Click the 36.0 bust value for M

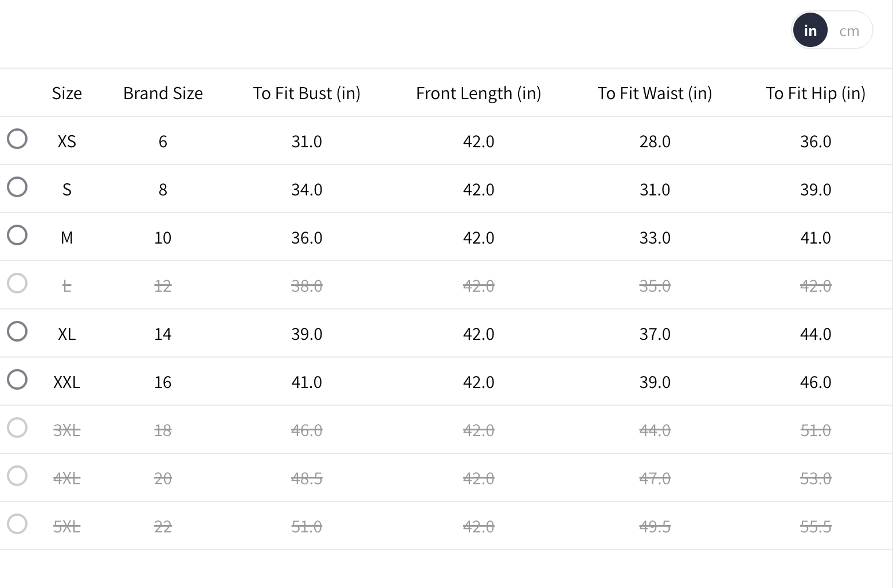click(x=307, y=238)
